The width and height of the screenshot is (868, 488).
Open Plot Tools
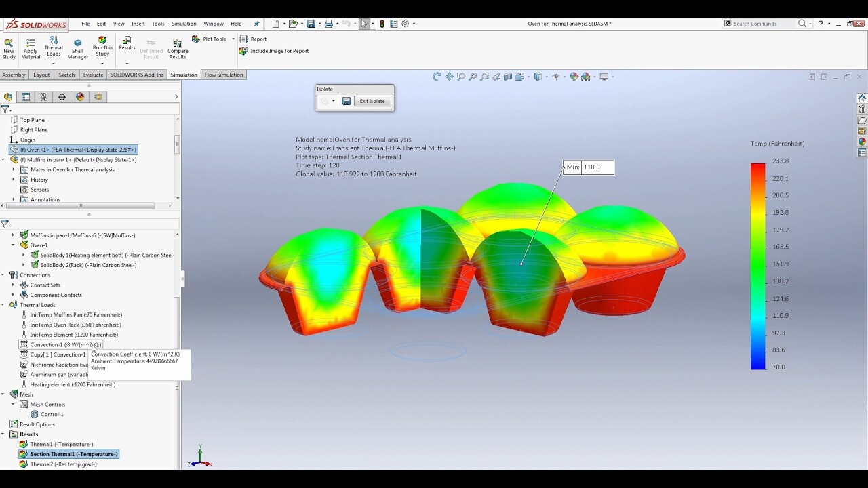pos(210,39)
